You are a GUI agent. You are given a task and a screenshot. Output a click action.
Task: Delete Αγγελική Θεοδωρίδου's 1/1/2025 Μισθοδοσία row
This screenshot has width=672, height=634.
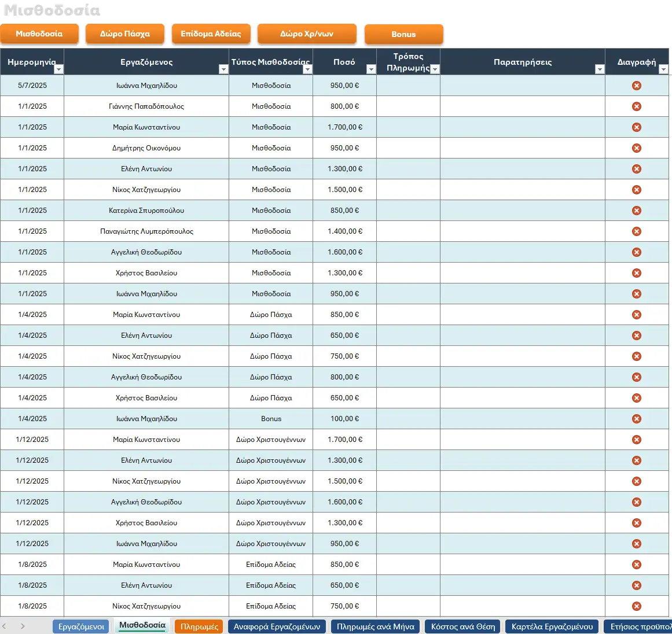637,252
